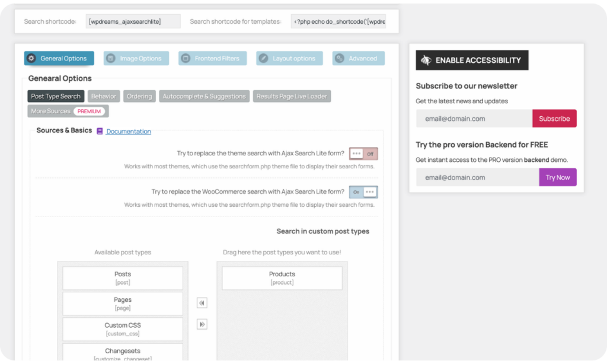Select the Changesets post type item
The image size is (607, 364).
(x=123, y=352)
